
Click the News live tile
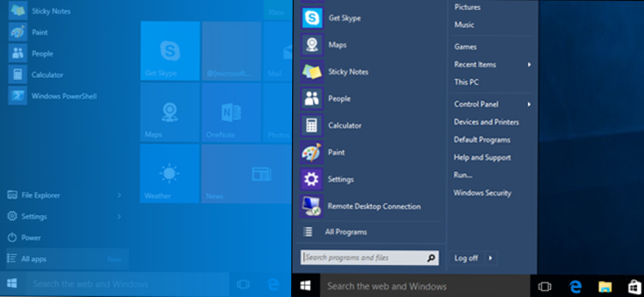click(246, 173)
